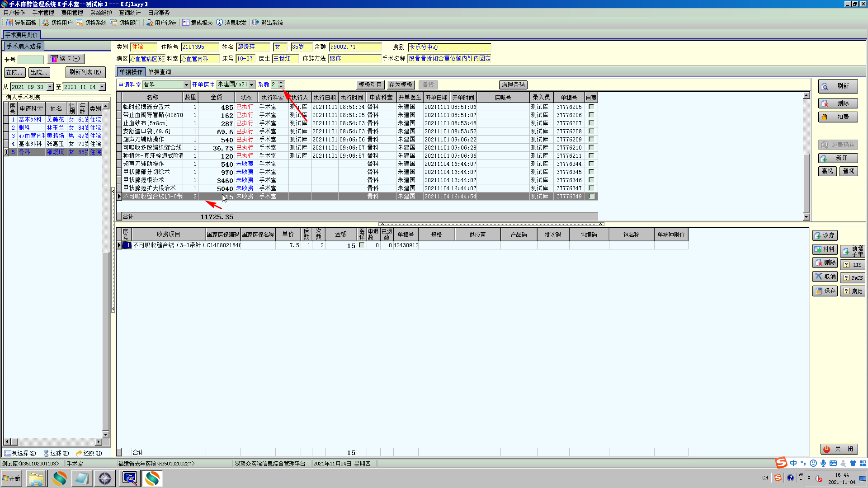Screen dimensions: 868x488
Task: Click the 消息收发 toolbar icon
Action: point(220,23)
